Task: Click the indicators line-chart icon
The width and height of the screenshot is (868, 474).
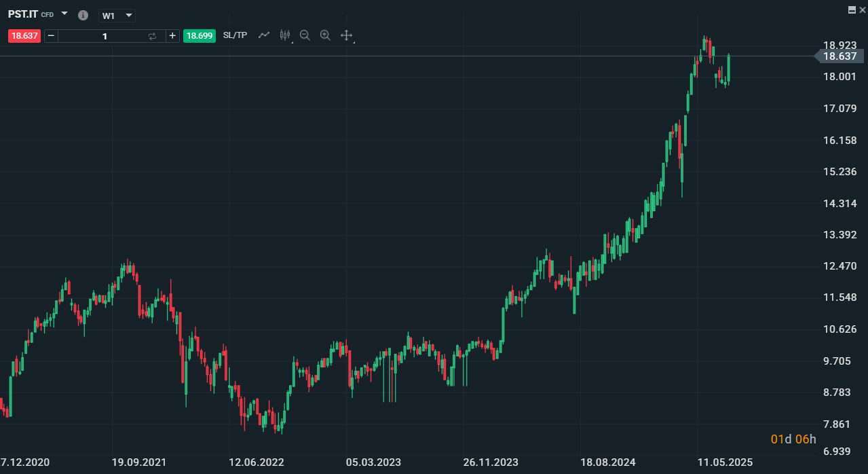Action: click(264, 35)
